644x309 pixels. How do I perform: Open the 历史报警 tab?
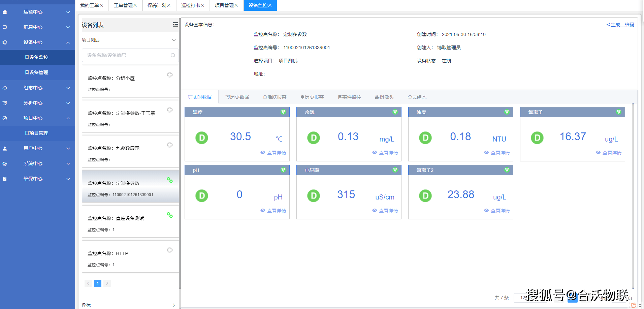tap(312, 97)
